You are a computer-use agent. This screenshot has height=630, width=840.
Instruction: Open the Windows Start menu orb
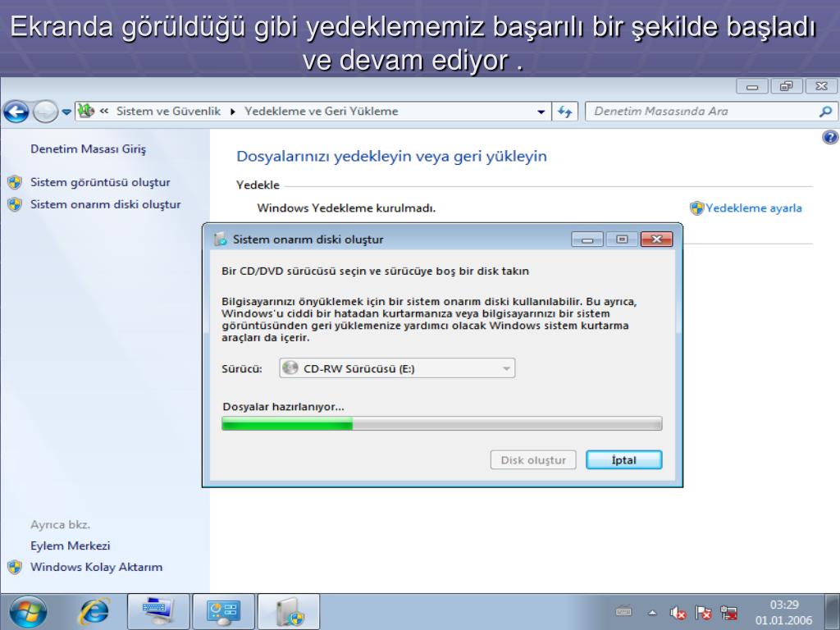point(29,612)
